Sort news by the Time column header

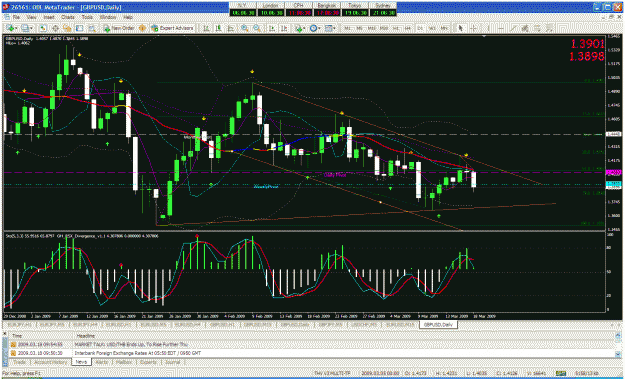click(42, 336)
